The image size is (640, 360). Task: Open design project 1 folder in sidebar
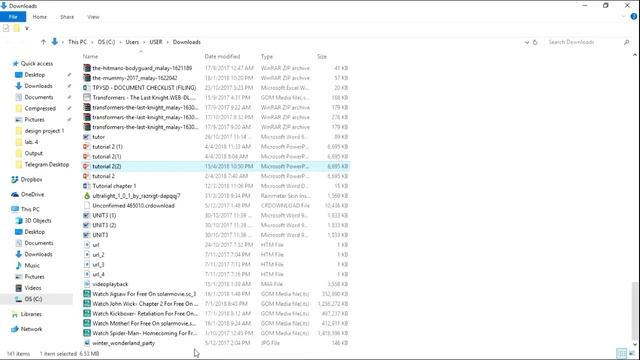[x=44, y=131]
